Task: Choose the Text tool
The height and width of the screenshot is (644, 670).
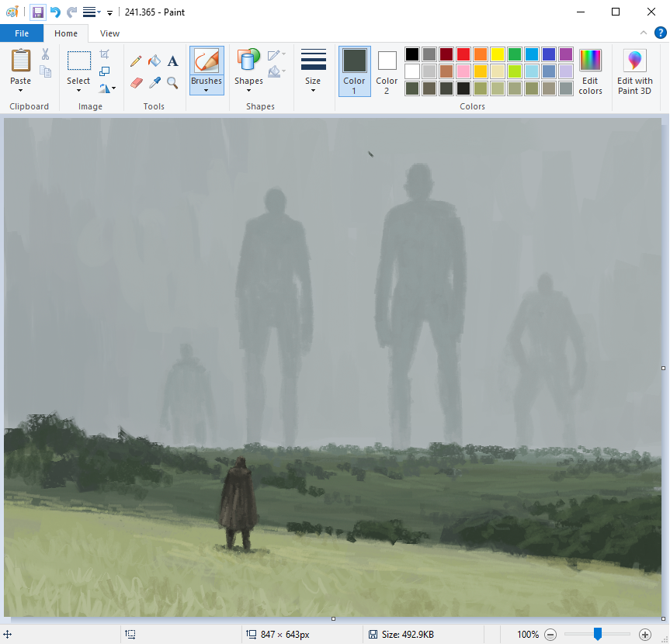Action: (x=172, y=60)
